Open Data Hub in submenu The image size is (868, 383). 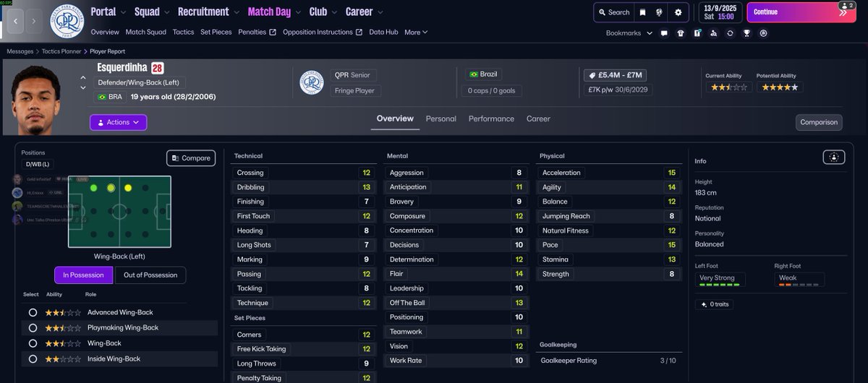(x=383, y=33)
